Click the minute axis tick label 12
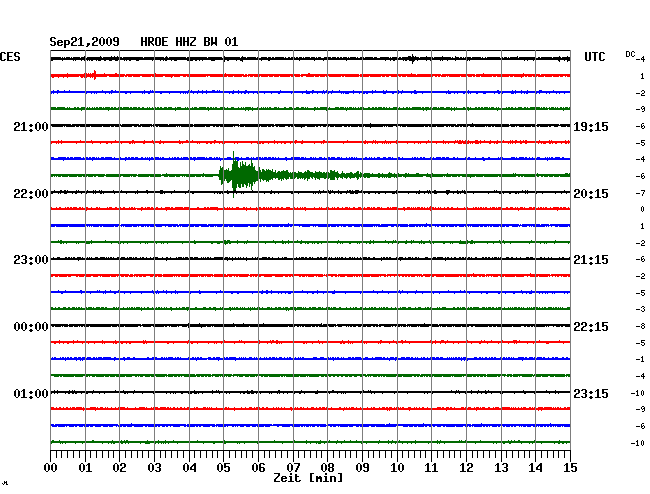 point(466,467)
